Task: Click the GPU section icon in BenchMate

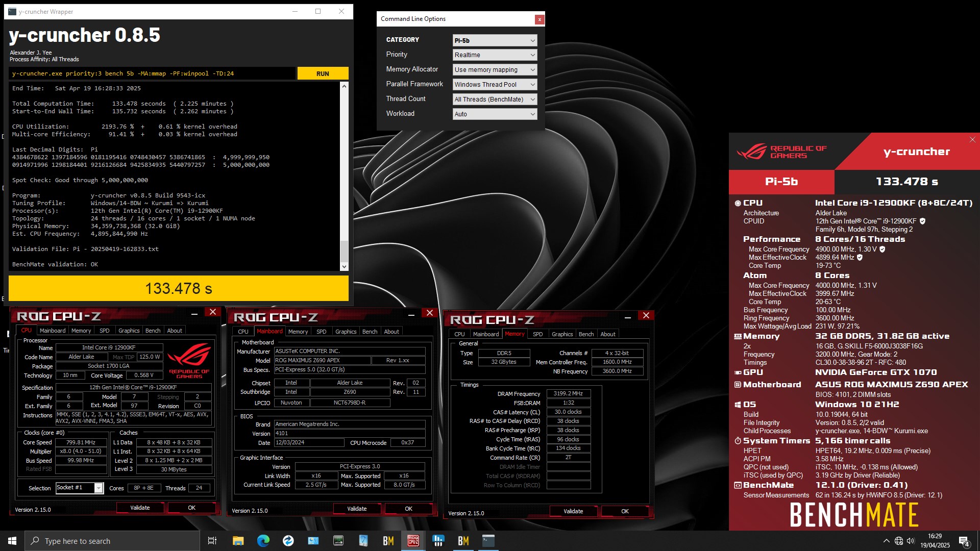Action: tap(738, 372)
